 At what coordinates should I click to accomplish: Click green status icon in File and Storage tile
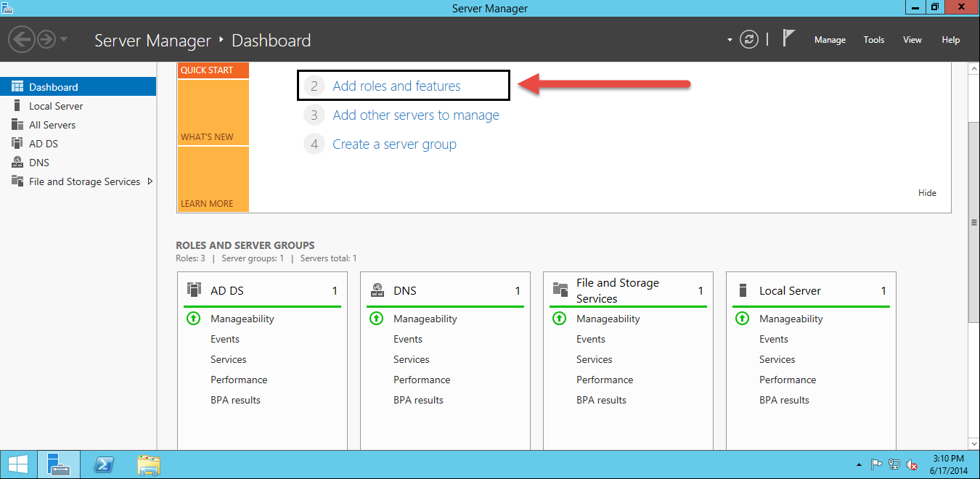pos(559,319)
